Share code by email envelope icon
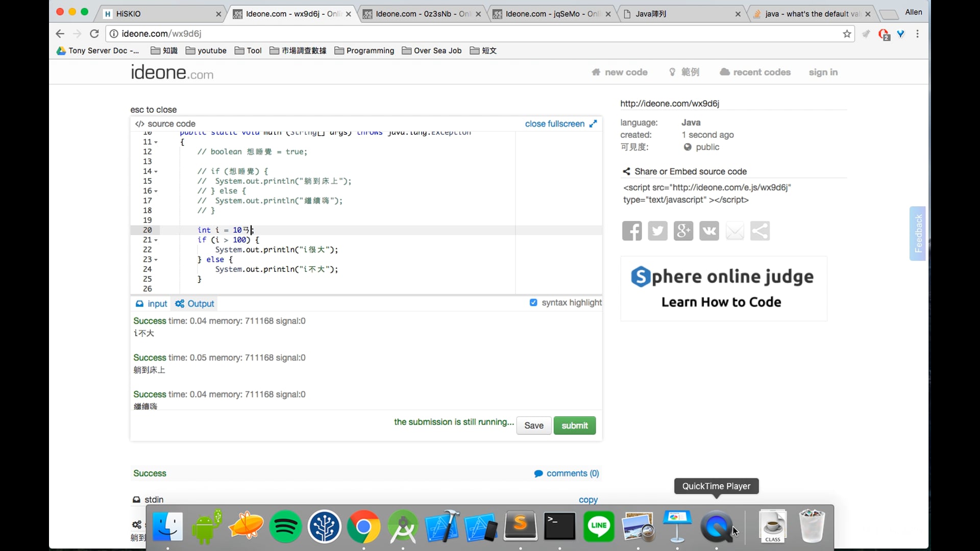This screenshot has width=980, height=551. (734, 231)
